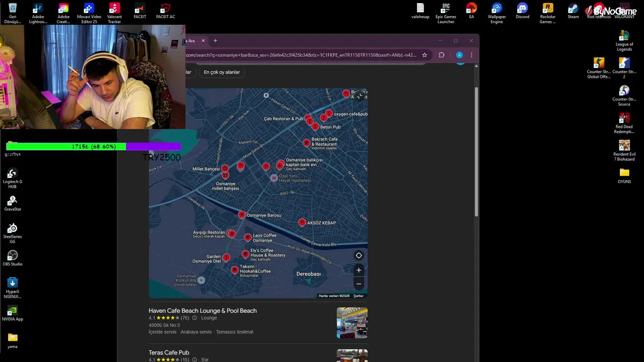Launch Movavi Video Editor 25 shortcut

89,13
